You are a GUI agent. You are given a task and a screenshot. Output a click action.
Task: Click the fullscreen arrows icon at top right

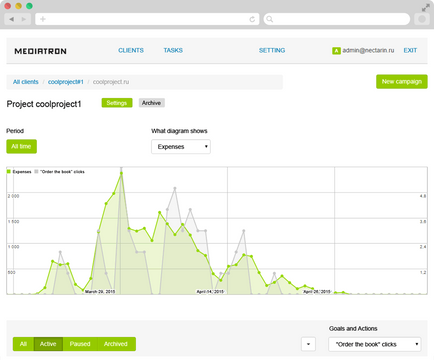[x=426, y=8]
